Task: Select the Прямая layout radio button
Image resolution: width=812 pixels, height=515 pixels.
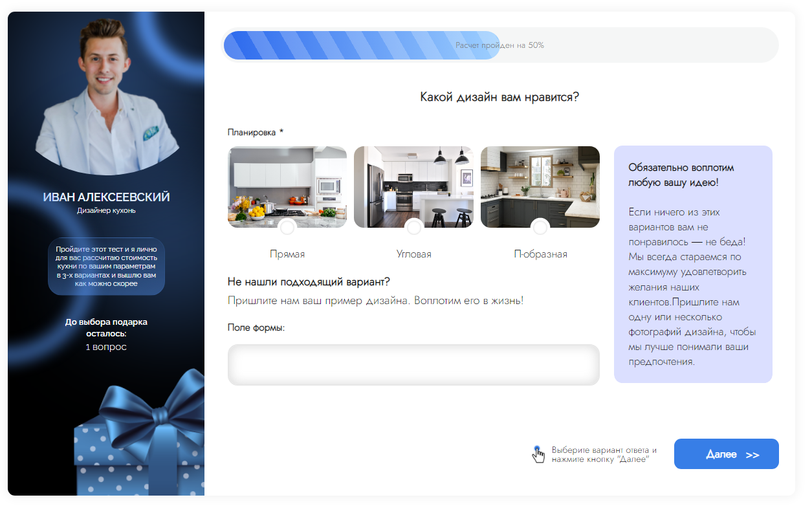Action: pos(287,227)
